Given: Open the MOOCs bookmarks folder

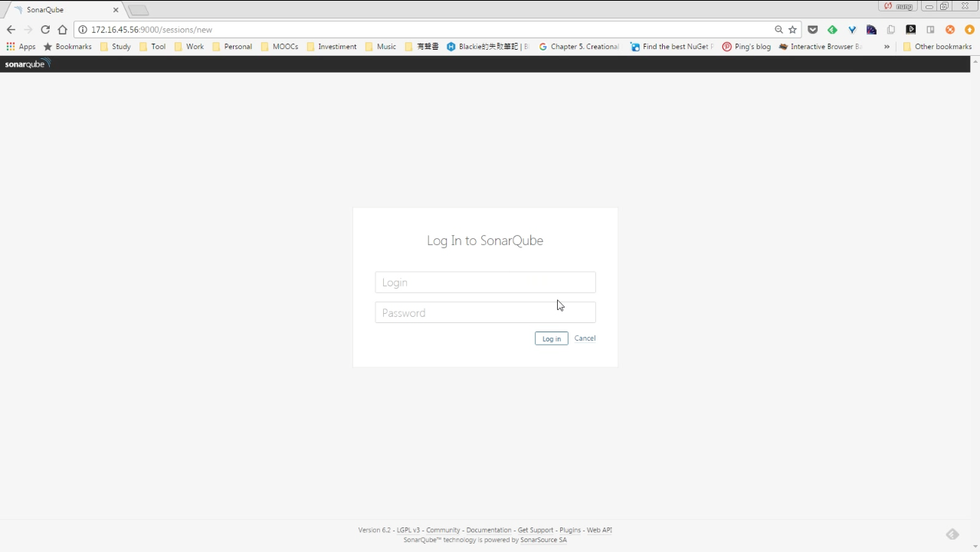Looking at the screenshot, I should tap(280, 47).
